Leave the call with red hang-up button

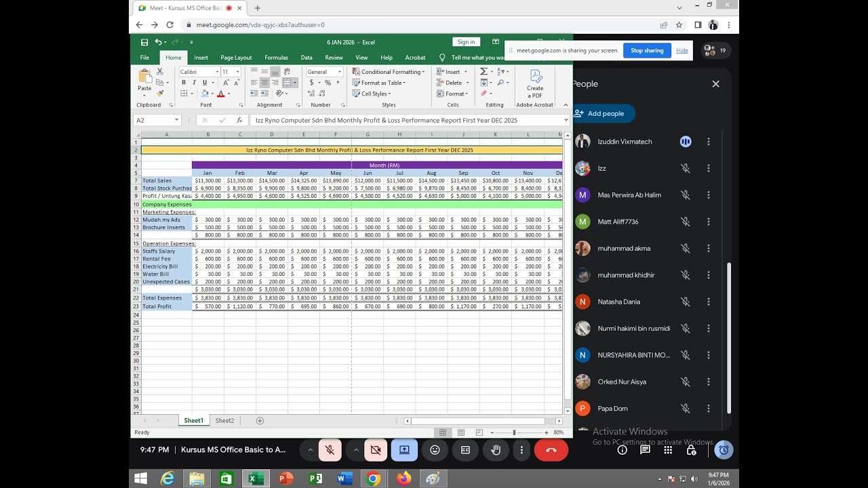551,449
